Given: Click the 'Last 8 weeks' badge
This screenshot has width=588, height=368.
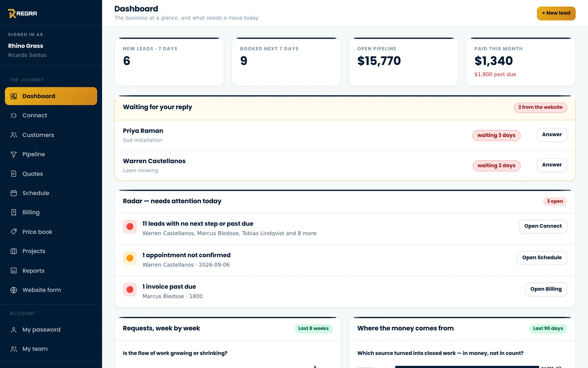Looking at the screenshot, I should [x=313, y=329].
